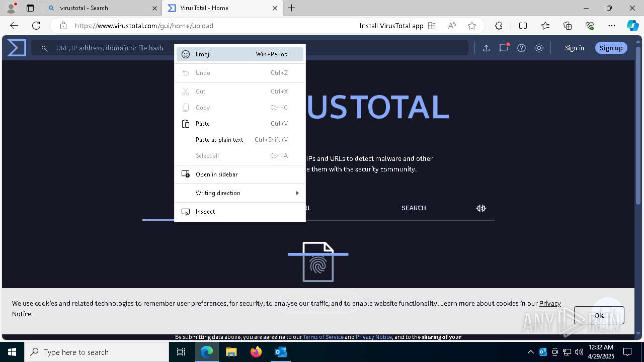Open the notifications chat icon
Viewport: 644px width, 362px height.
(x=504, y=48)
